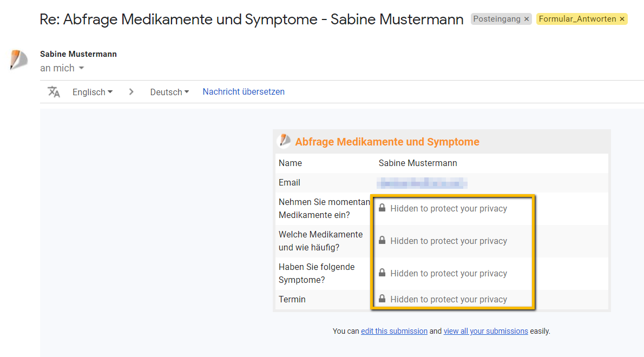The width and height of the screenshot is (644, 357).
Task: Click the Formular_Antworten label chip
Action: pos(577,19)
